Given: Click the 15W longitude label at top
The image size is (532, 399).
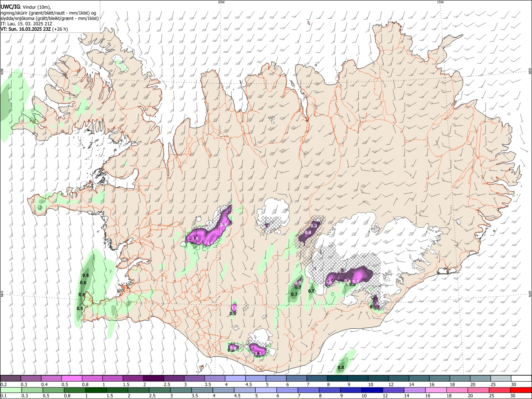Looking at the screenshot, I should click(x=440, y=2).
